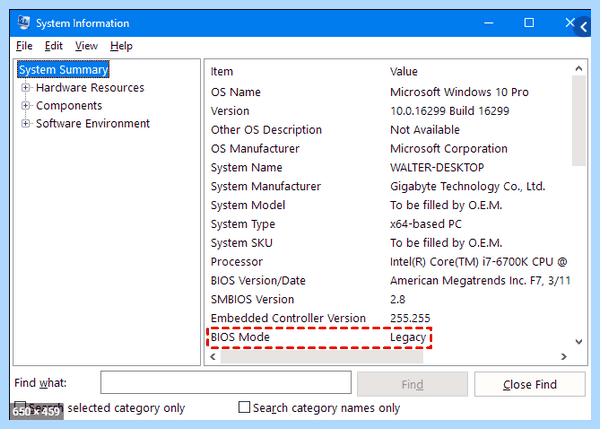Click the Value column header
Screen dimensions: 600x429
(404, 72)
